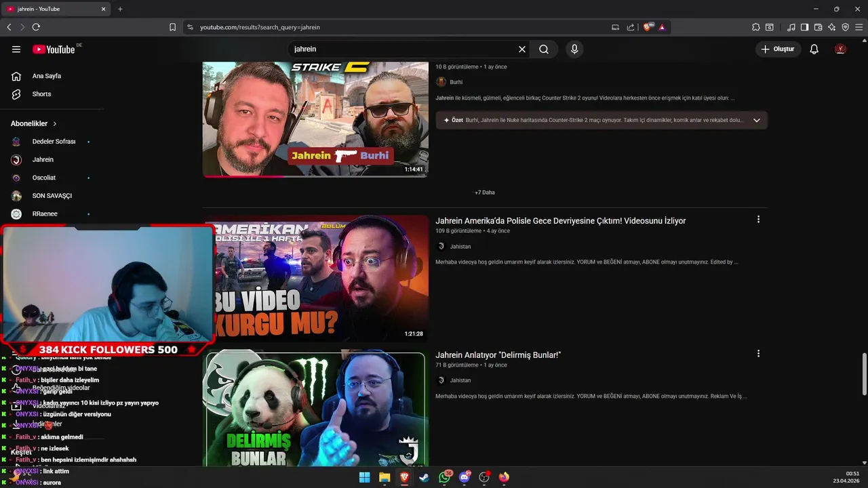The height and width of the screenshot is (488, 868).
Task: Open the Brave main menu button
Action: pyautogui.click(x=859, y=27)
